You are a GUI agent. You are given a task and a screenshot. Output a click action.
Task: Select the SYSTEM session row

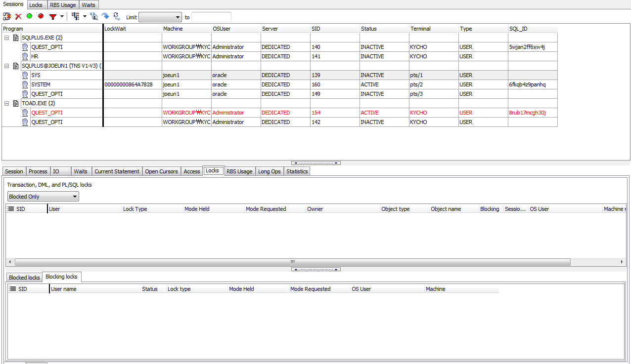[x=41, y=84]
